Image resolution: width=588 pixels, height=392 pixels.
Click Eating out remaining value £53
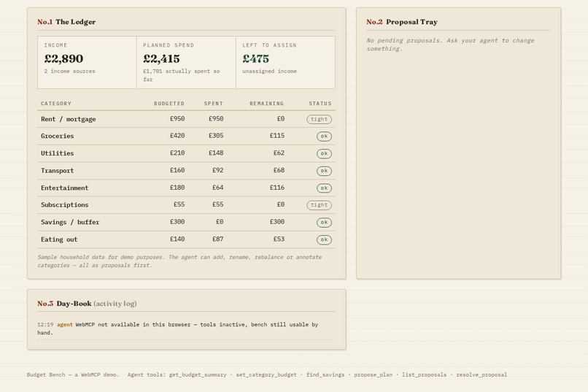pos(279,239)
